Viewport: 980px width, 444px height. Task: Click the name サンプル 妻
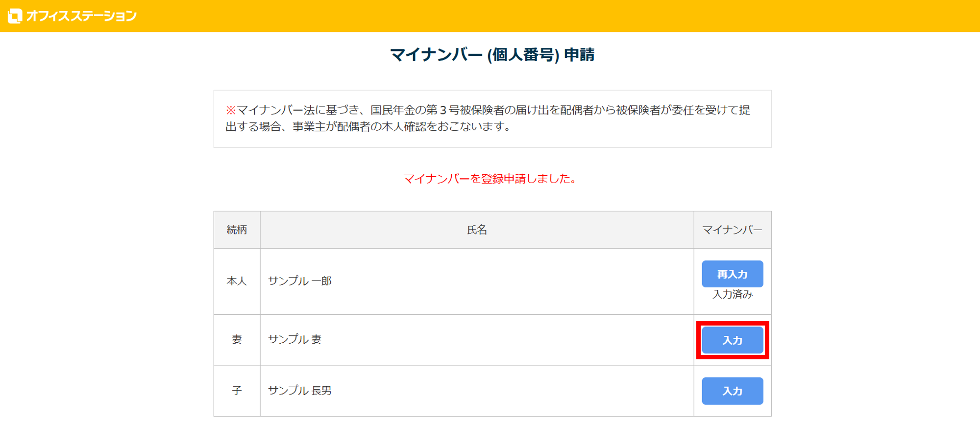[x=294, y=339]
